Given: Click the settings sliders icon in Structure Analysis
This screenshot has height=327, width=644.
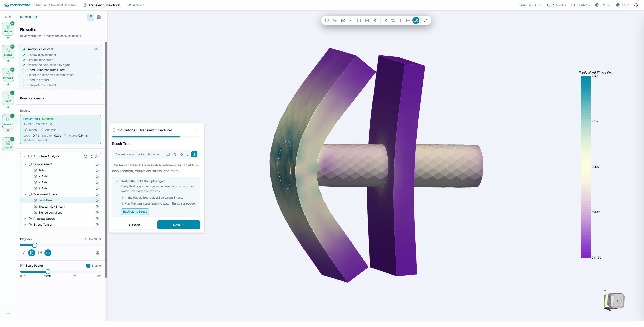Looking at the screenshot, I should [x=91, y=156].
